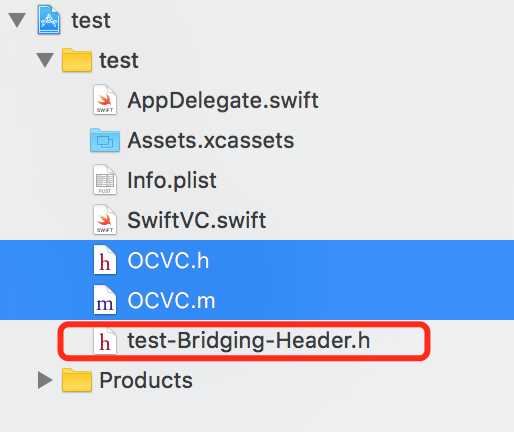Collapse the test group folder triangle
Viewport: 514px width, 432px height.
[45, 60]
